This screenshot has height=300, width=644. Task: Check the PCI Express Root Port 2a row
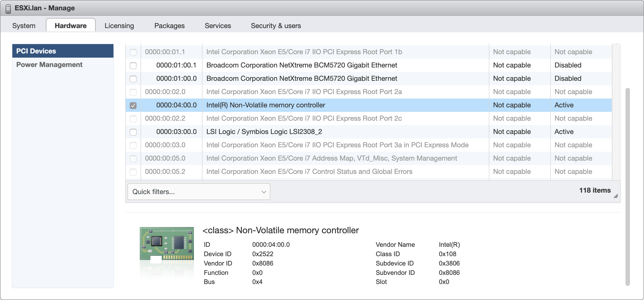tap(133, 92)
